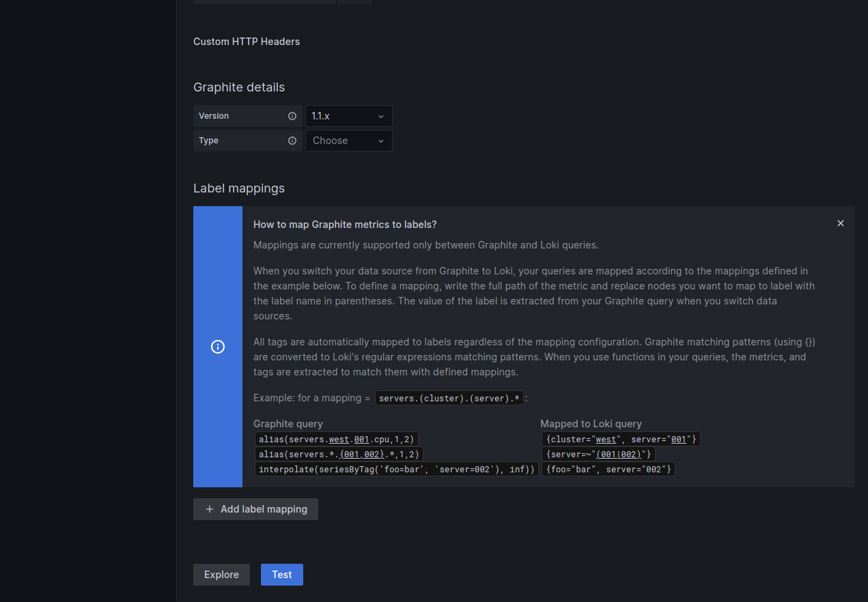Click the Custom HTTP Headers heading
Viewport: 868px width, 602px height.
247,42
